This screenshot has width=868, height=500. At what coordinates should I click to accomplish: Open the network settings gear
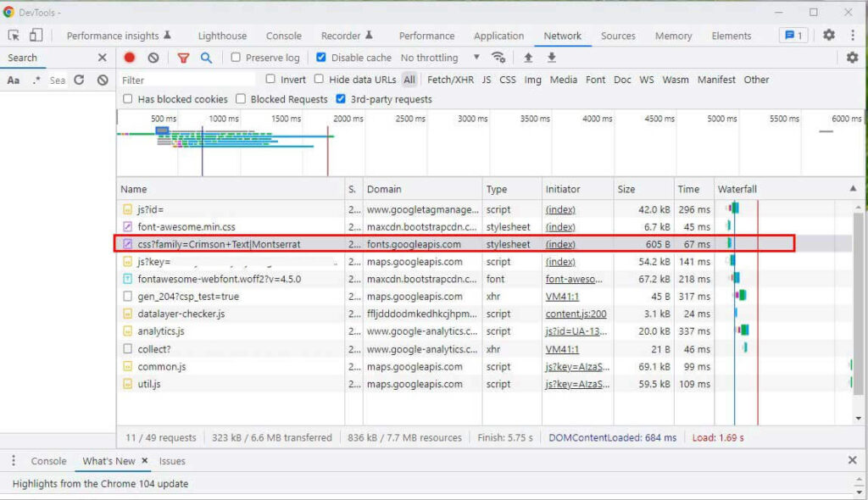(x=854, y=58)
